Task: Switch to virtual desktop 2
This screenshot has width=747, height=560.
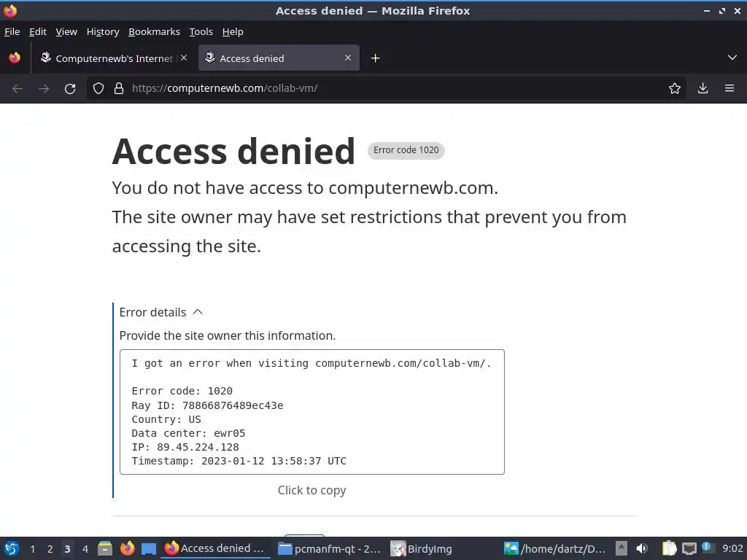Action: [x=50, y=549]
